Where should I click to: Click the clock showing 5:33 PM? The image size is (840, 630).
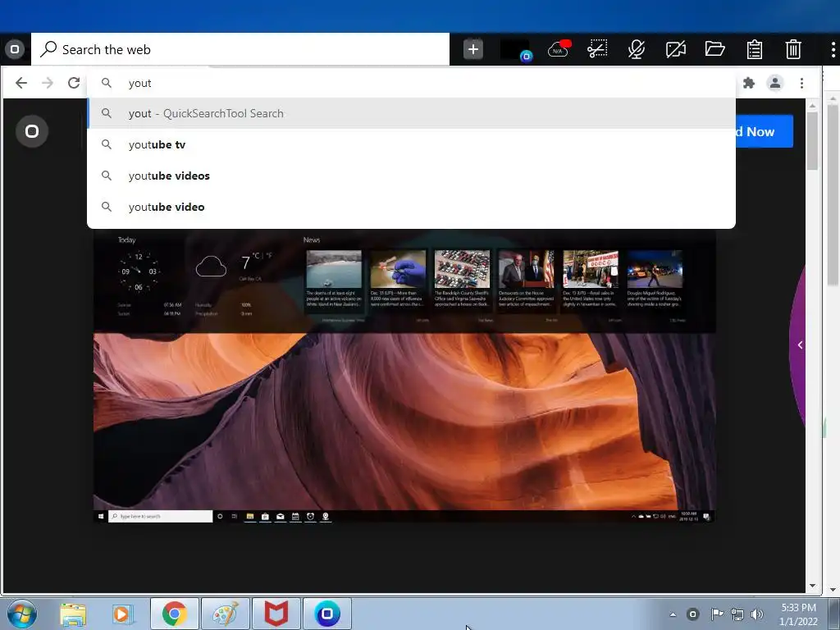pos(799,608)
